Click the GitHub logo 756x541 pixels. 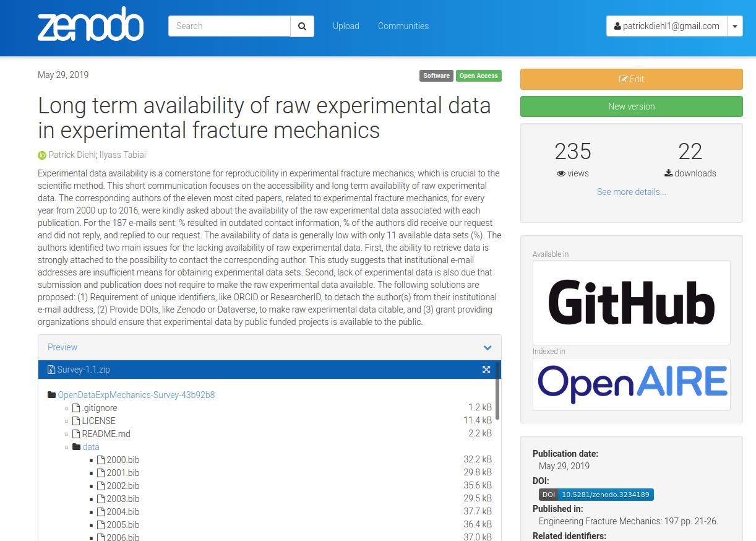pos(631,302)
